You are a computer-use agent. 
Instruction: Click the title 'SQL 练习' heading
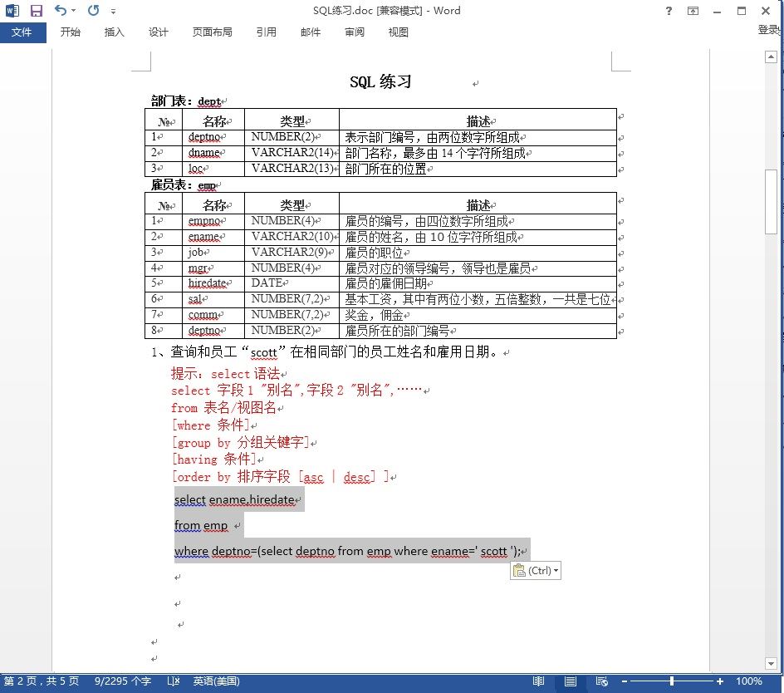tap(380, 81)
